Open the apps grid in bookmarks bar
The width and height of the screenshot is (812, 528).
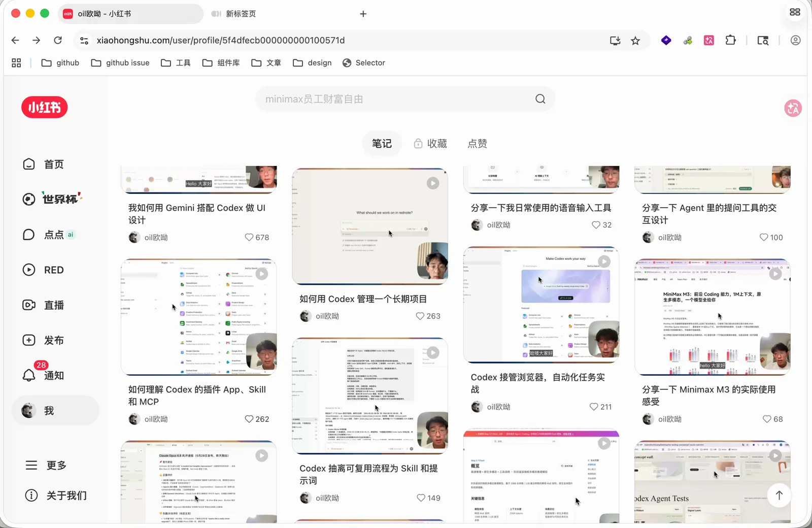[x=16, y=62]
